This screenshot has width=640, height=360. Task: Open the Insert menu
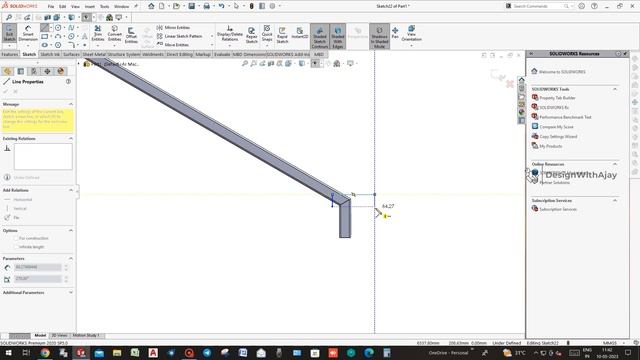pyautogui.click(x=89, y=7)
